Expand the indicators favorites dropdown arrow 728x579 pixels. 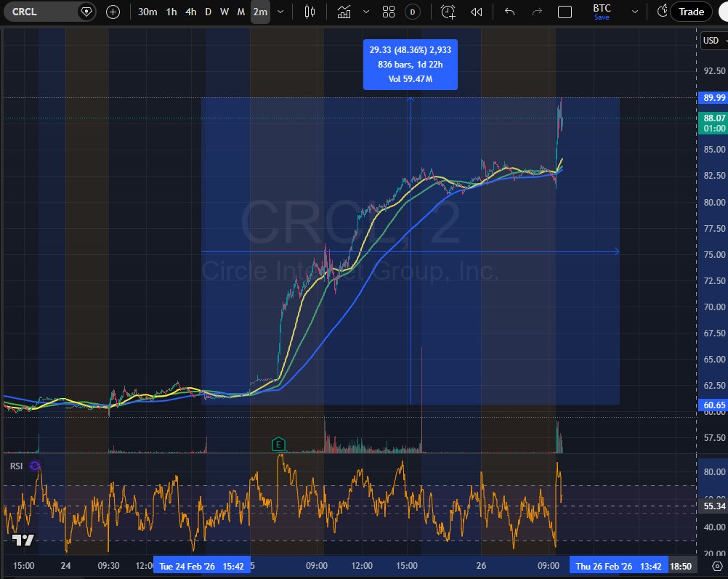click(x=366, y=12)
